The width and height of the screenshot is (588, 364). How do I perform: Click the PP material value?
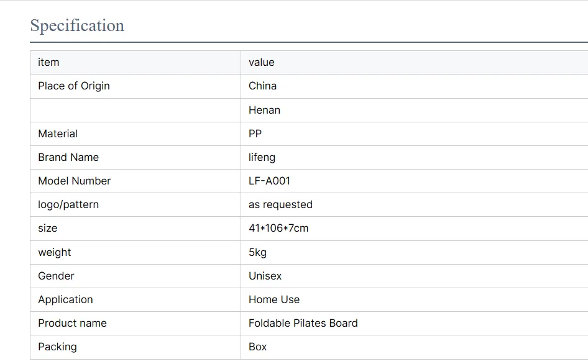[255, 134]
